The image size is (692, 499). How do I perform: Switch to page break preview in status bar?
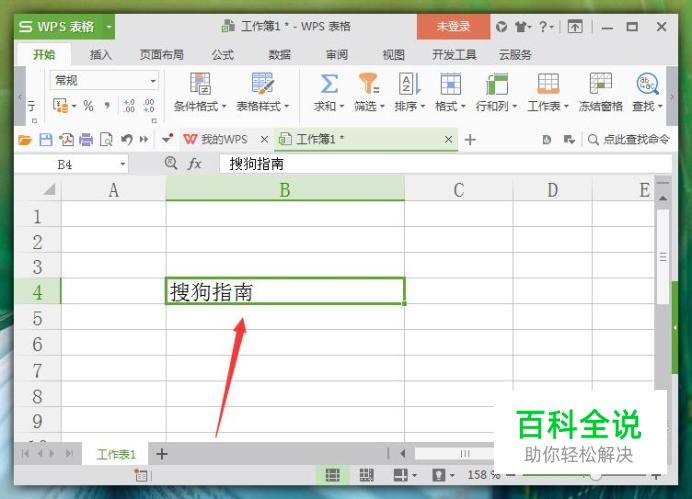[x=366, y=475]
